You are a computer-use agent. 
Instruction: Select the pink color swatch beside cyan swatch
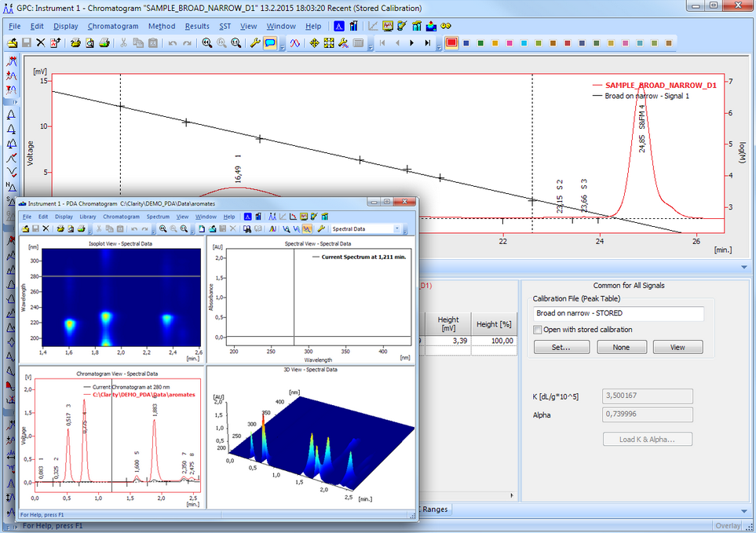(509, 43)
